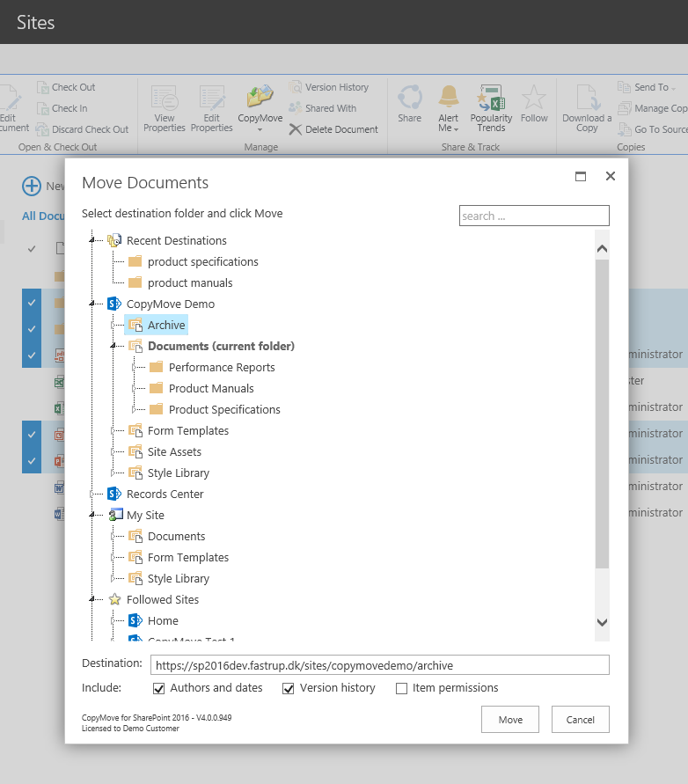
Task: Click the Share ribbon icon
Action: tap(409, 104)
